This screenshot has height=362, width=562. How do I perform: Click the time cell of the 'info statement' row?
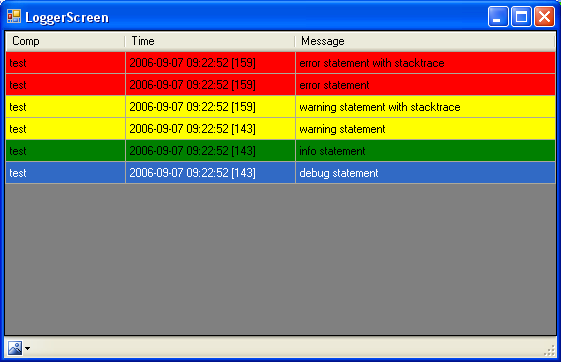click(210, 151)
